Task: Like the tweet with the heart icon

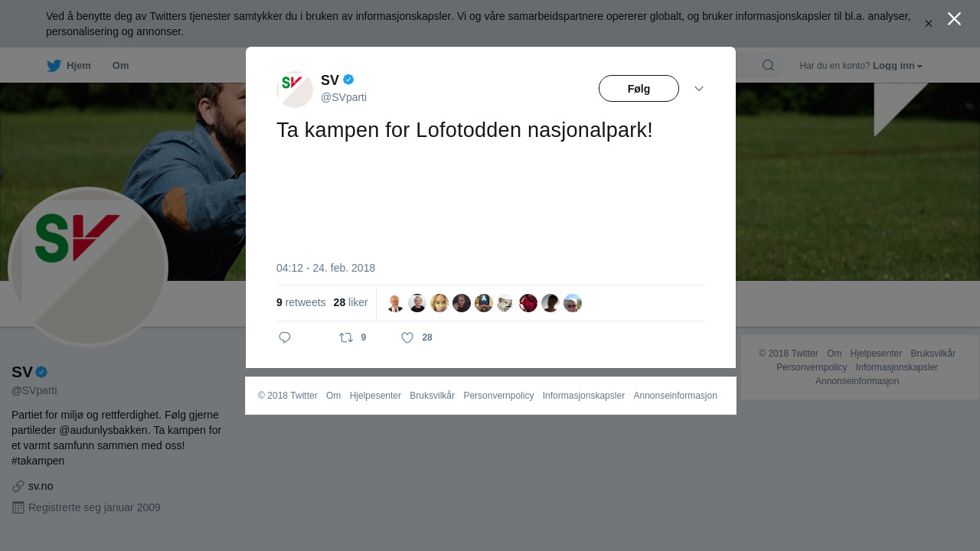Action: (407, 337)
